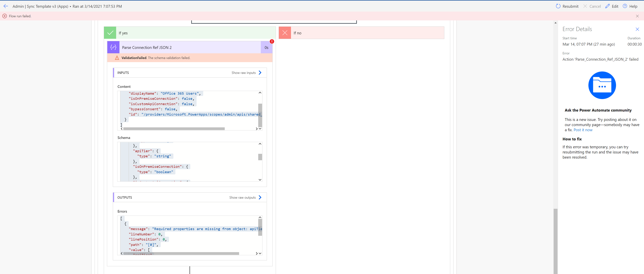Click the green checkmark on the If yes branch

[110, 33]
